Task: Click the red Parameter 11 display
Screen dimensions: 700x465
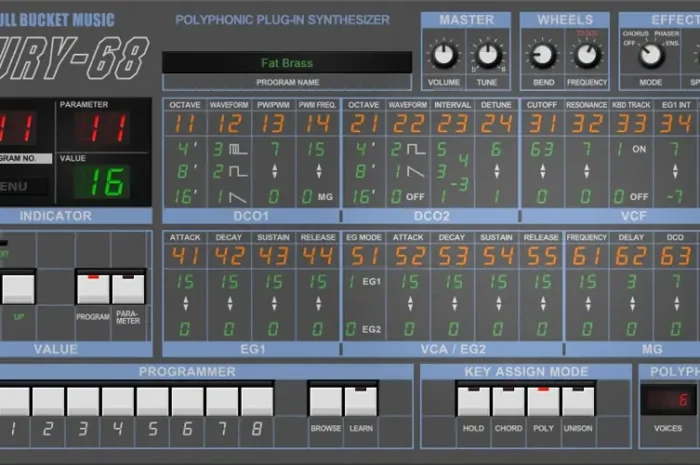Action: (x=102, y=128)
